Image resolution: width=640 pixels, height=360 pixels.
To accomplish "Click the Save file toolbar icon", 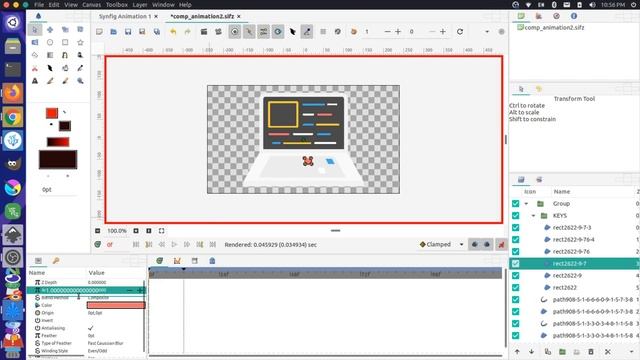I will [128, 31].
